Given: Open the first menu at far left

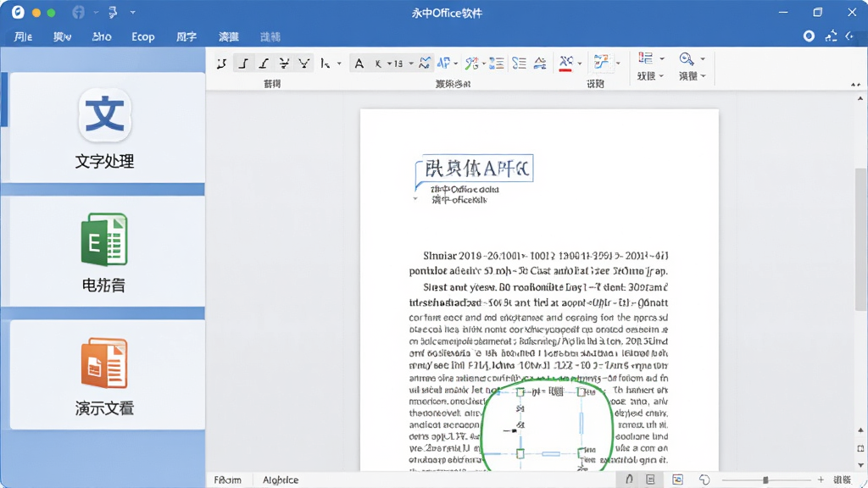Looking at the screenshot, I should pyautogui.click(x=23, y=36).
